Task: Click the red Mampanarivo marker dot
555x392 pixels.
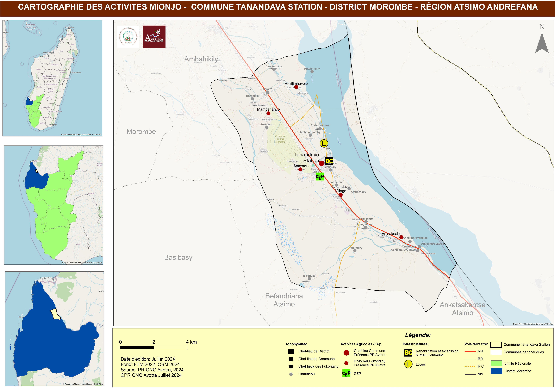Action: click(x=268, y=113)
